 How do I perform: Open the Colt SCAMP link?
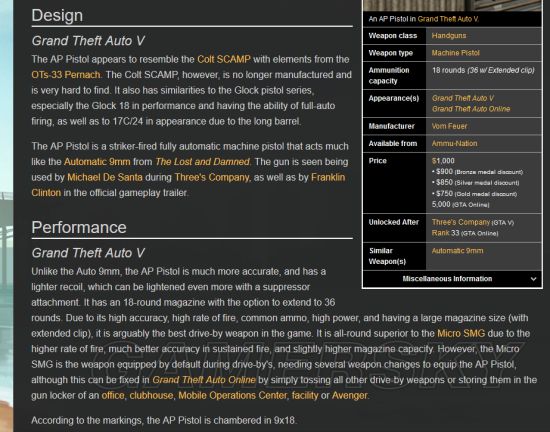(224, 59)
